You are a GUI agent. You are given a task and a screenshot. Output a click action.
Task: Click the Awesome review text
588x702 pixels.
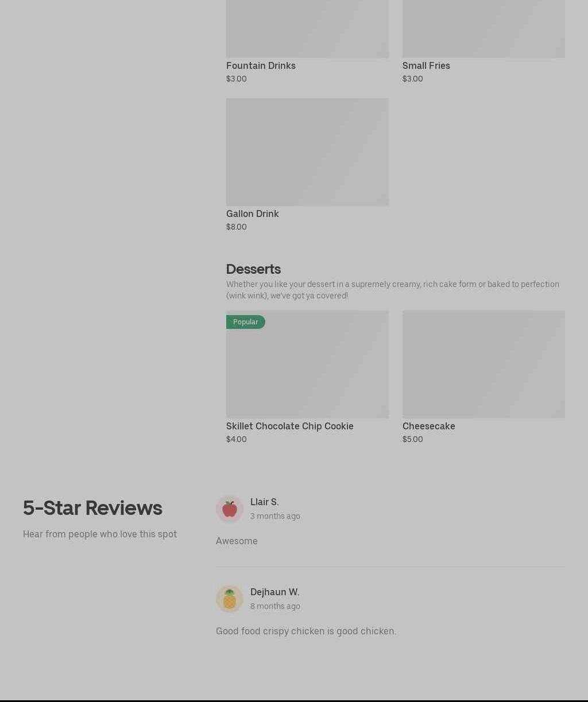tap(237, 541)
